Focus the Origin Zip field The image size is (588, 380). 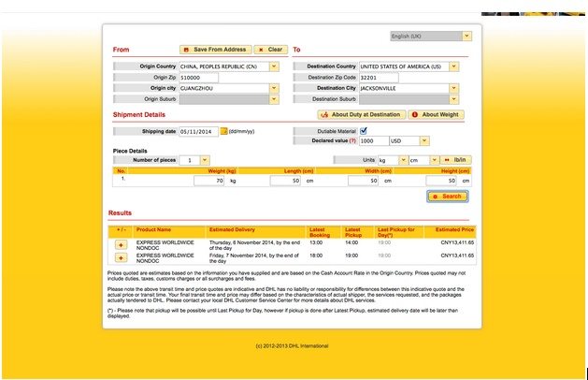[x=198, y=78]
